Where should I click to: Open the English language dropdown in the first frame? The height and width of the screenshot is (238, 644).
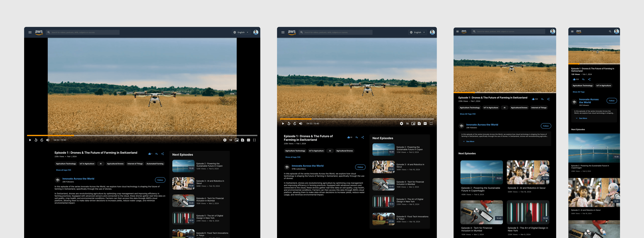coord(241,33)
